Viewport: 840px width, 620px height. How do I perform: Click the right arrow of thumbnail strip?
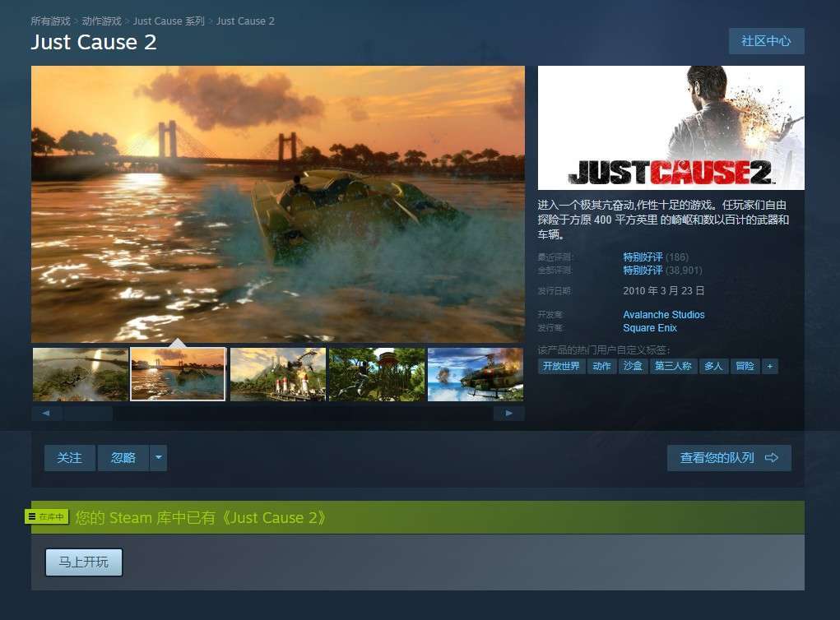pos(509,413)
